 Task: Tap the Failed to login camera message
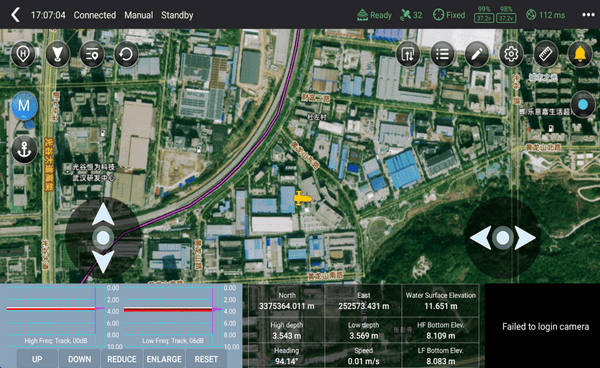tap(545, 327)
